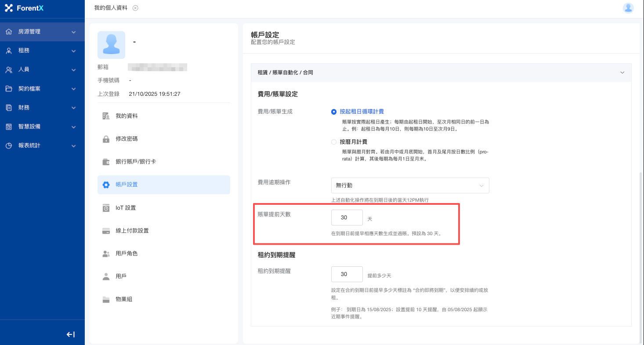Close the 我的個人資料 tab
The height and width of the screenshot is (345, 644).
pyautogui.click(x=135, y=8)
